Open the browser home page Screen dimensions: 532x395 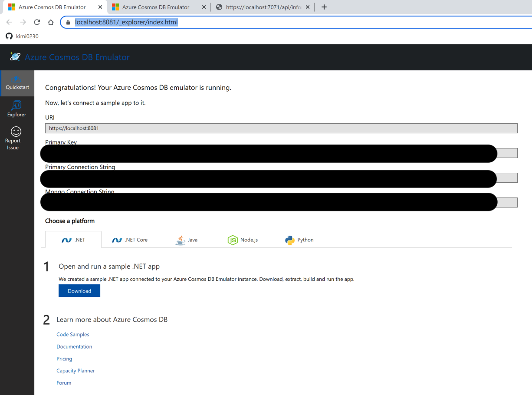51,22
